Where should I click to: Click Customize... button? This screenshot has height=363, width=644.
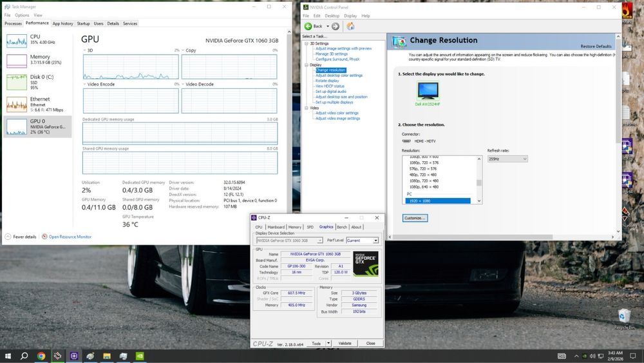(x=415, y=219)
